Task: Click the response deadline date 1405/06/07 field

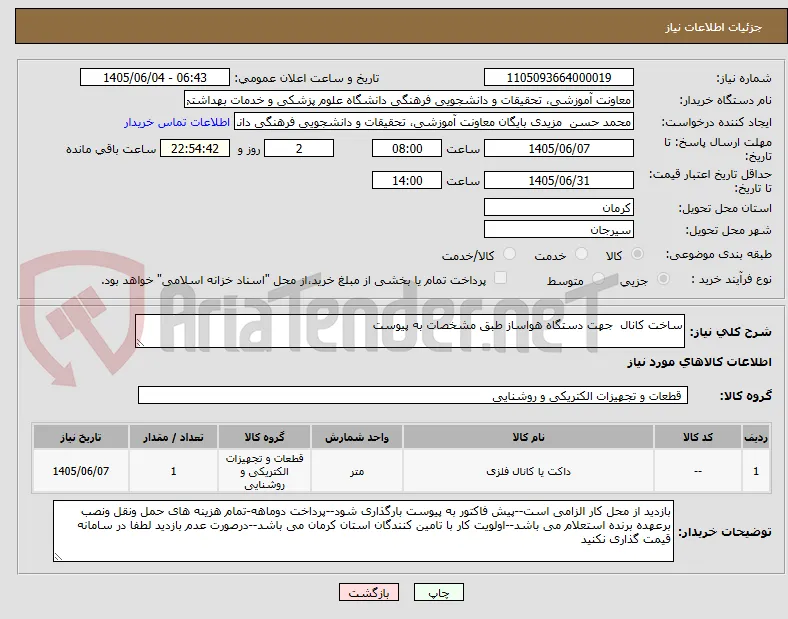Action: point(558,149)
